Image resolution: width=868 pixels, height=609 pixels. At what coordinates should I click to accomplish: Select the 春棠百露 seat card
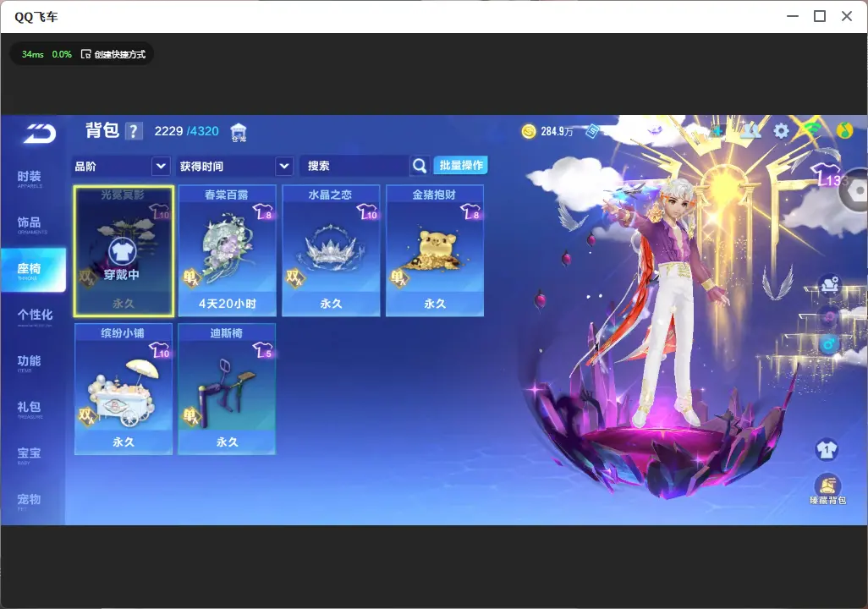(x=227, y=251)
